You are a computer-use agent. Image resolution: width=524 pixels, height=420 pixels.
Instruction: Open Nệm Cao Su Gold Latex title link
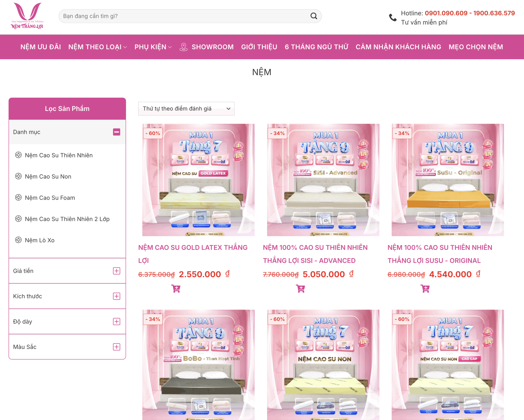(192, 248)
